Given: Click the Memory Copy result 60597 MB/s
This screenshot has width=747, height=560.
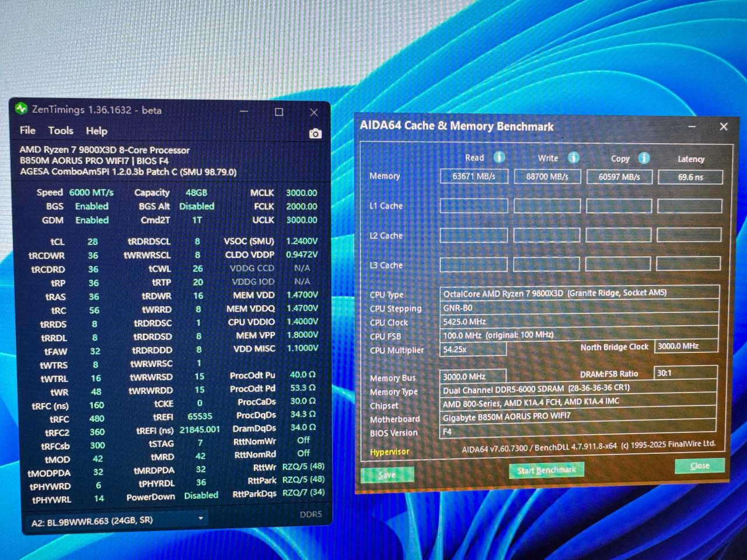Looking at the screenshot, I should pos(619,177).
